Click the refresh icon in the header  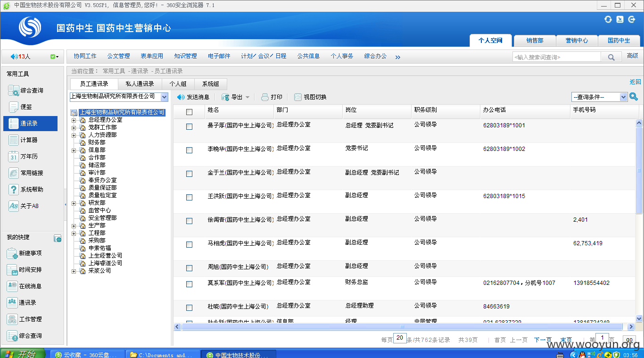pos(608,19)
